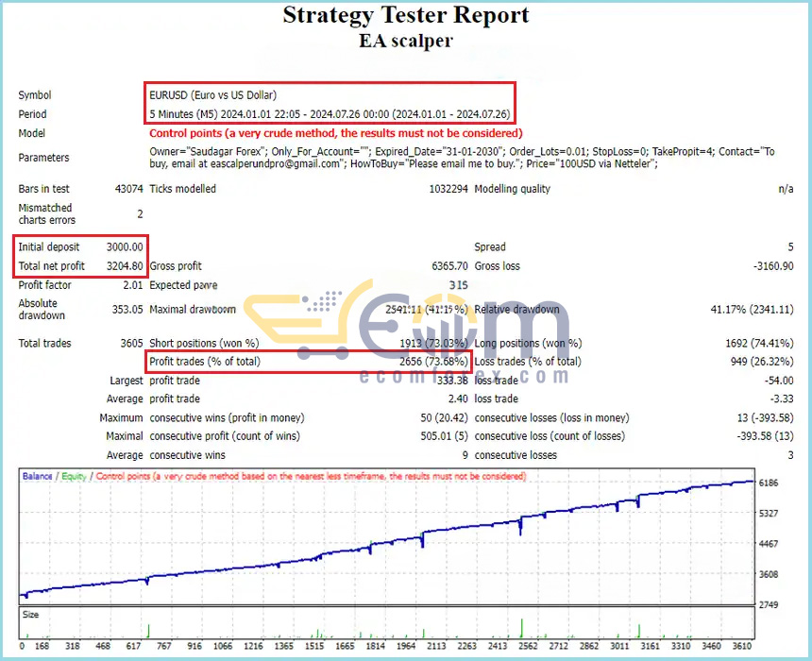Select the Gross profit 6365.70 figure

[x=449, y=266]
